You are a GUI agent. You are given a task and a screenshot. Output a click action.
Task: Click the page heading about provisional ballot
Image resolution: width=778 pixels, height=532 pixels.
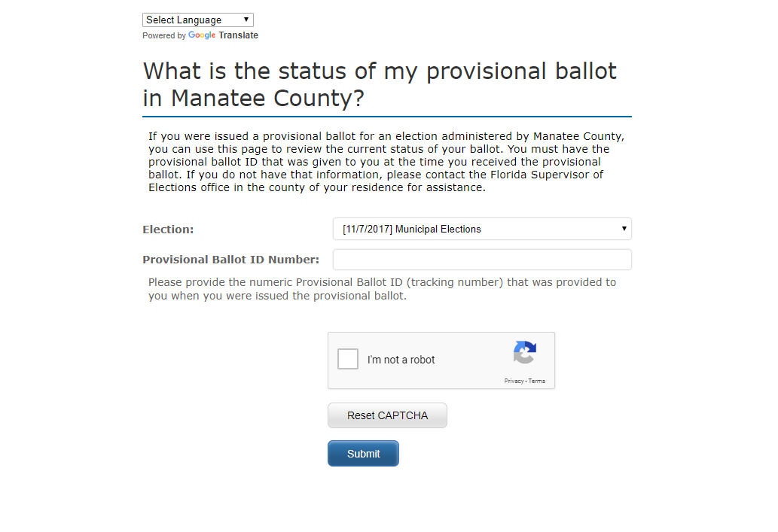(x=380, y=85)
